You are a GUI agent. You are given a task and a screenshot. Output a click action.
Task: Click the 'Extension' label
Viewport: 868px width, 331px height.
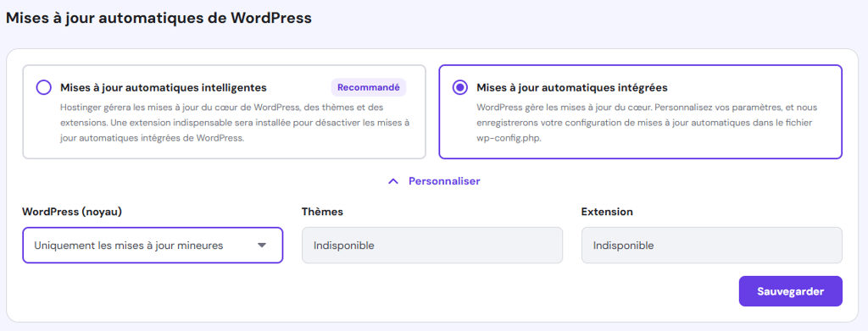pos(607,212)
